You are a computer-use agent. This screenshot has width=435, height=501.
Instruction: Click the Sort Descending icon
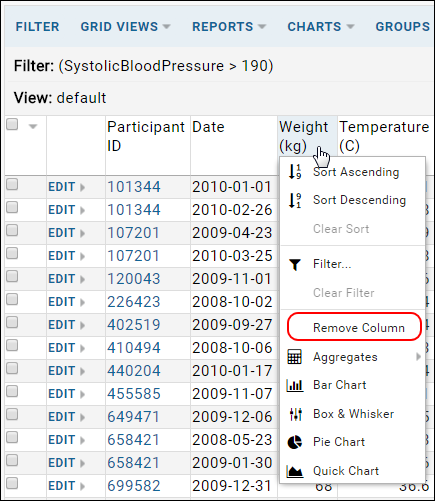[295, 200]
